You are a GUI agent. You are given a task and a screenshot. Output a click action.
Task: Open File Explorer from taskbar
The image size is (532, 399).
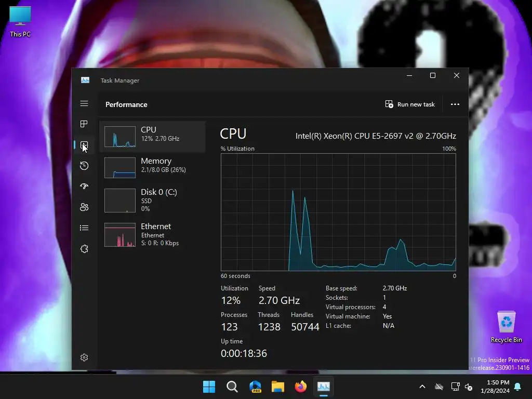pos(278,387)
